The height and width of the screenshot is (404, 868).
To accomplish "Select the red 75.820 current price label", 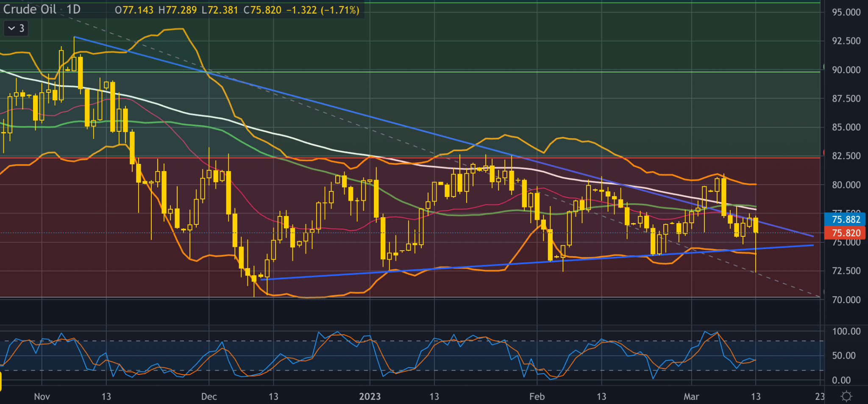I will pyautogui.click(x=846, y=233).
